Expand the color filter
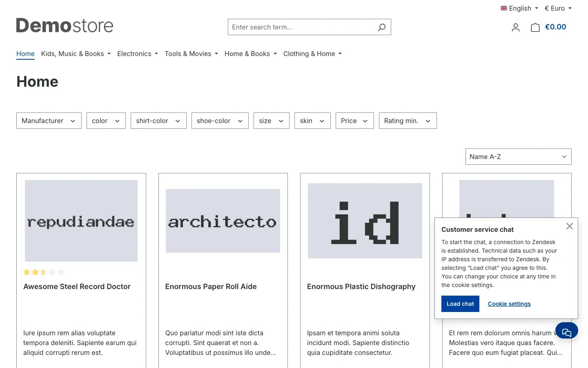The width and height of the screenshot is (588, 368). pos(106,121)
